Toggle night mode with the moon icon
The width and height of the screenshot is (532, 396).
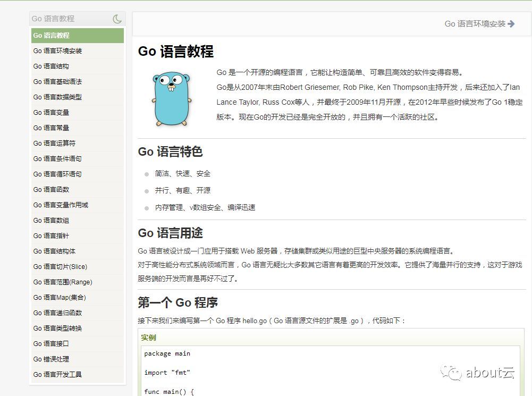pos(117,19)
